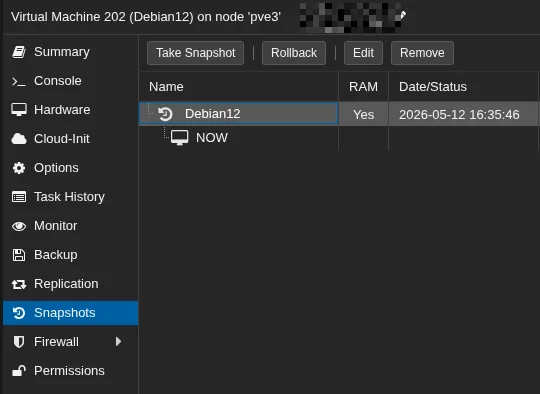The image size is (540, 394).
Task: Open the Permissions section
Action: (x=70, y=371)
